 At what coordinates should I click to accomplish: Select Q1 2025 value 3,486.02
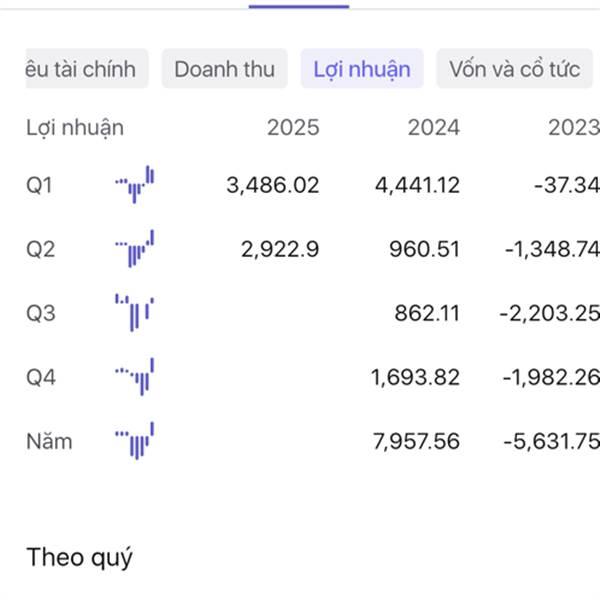(x=273, y=185)
